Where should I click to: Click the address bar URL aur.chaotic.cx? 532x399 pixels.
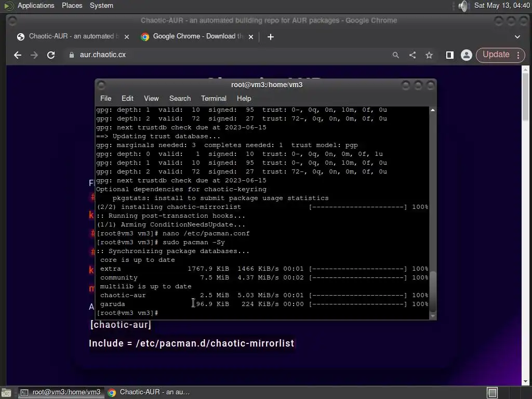[103, 55]
